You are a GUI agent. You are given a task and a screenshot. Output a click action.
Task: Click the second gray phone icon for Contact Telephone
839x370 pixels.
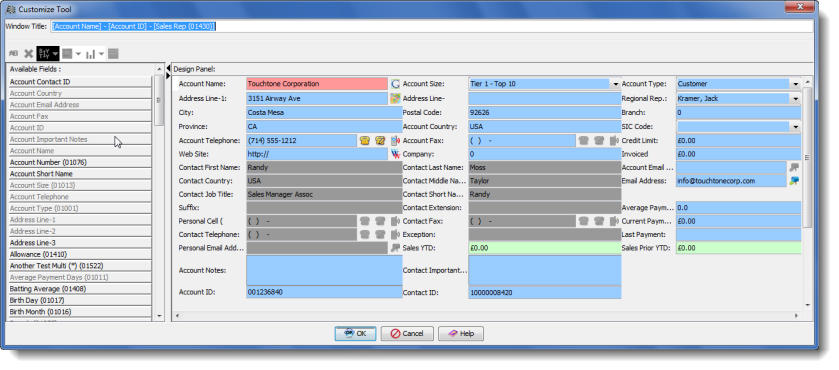tap(380, 235)
